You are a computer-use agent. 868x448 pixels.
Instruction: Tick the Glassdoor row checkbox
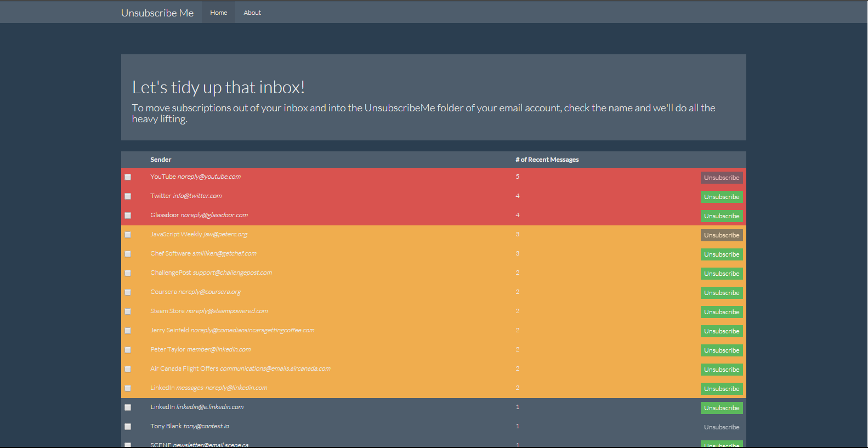128,216
